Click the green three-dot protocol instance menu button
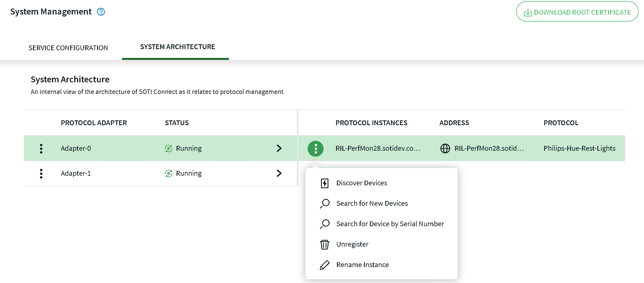This screenshot has width=644, height=283. pos(316,148)
